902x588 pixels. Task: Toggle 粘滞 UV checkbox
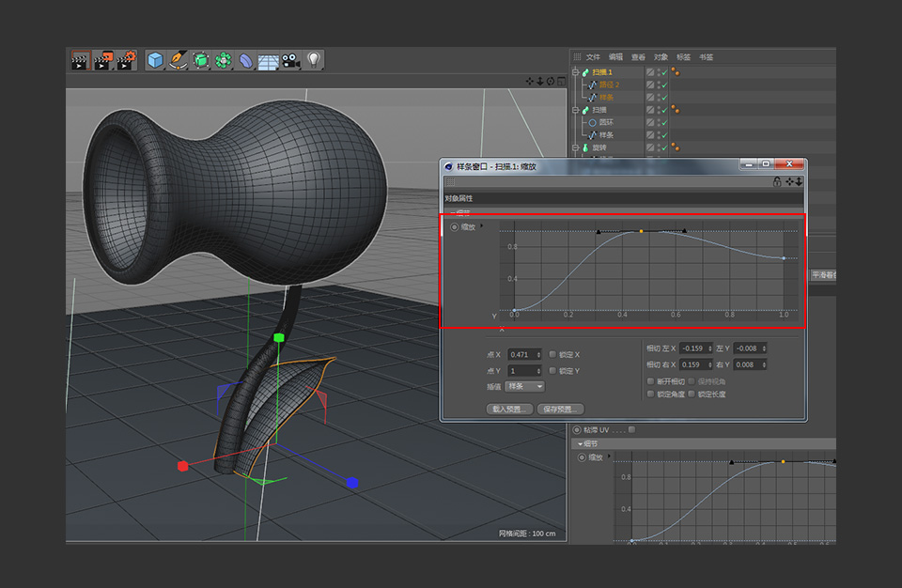click(631, 430)
